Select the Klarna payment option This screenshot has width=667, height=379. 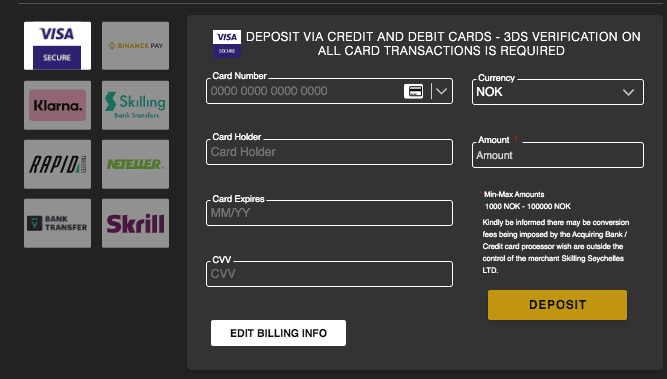[x=57, y=105]
